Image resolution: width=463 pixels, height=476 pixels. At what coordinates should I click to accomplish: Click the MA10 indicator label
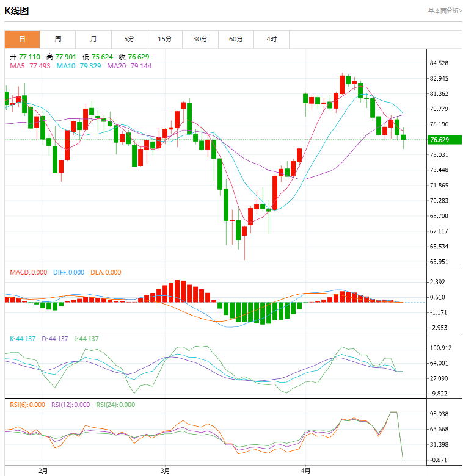pos(79,66)
